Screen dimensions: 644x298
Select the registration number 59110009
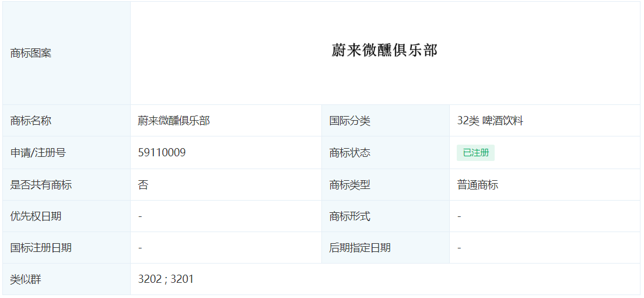(x=162, y=153)
